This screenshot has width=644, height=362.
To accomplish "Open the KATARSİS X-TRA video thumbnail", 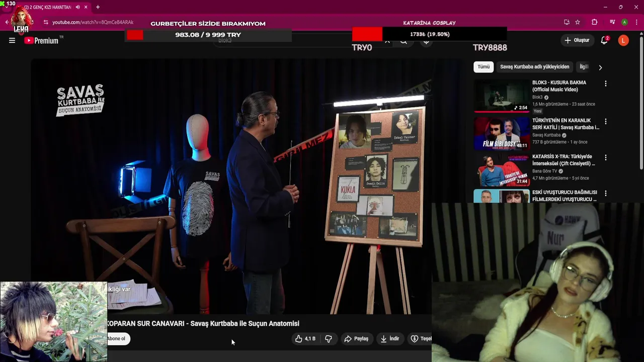I will pos(502,170).
